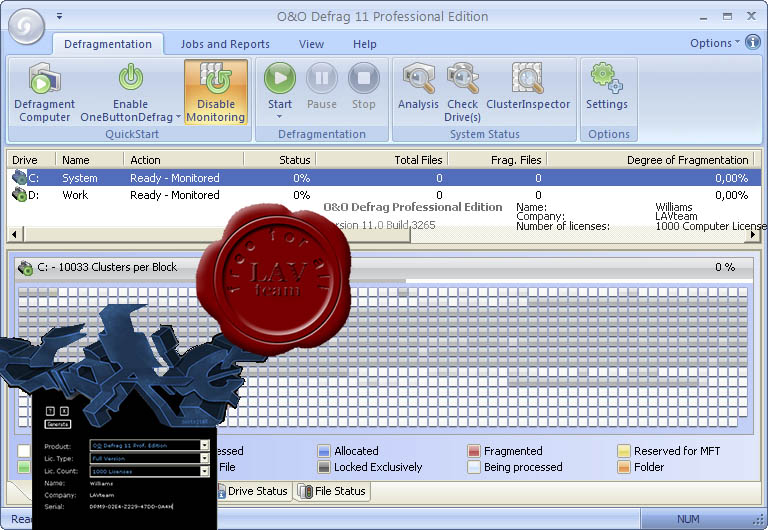Expand the quick access toolbar arrow
Screen dimensions: 768x530
[x=59, y=16]
